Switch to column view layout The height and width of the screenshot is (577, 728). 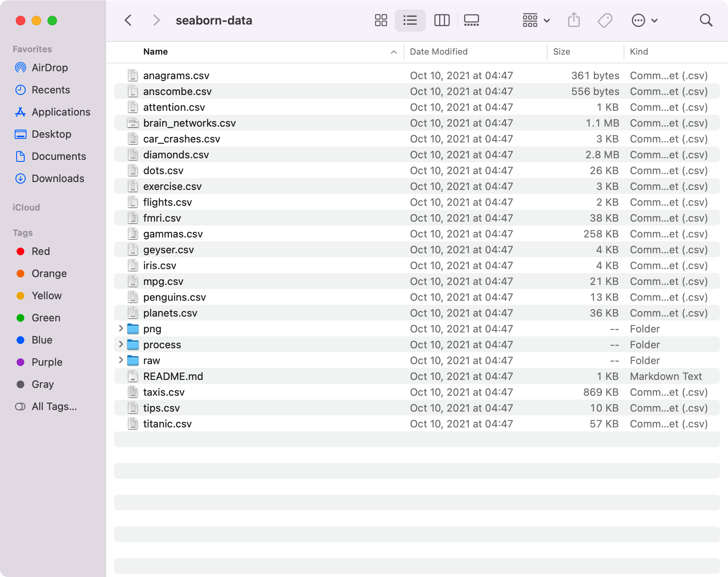[x=442, y=20]
